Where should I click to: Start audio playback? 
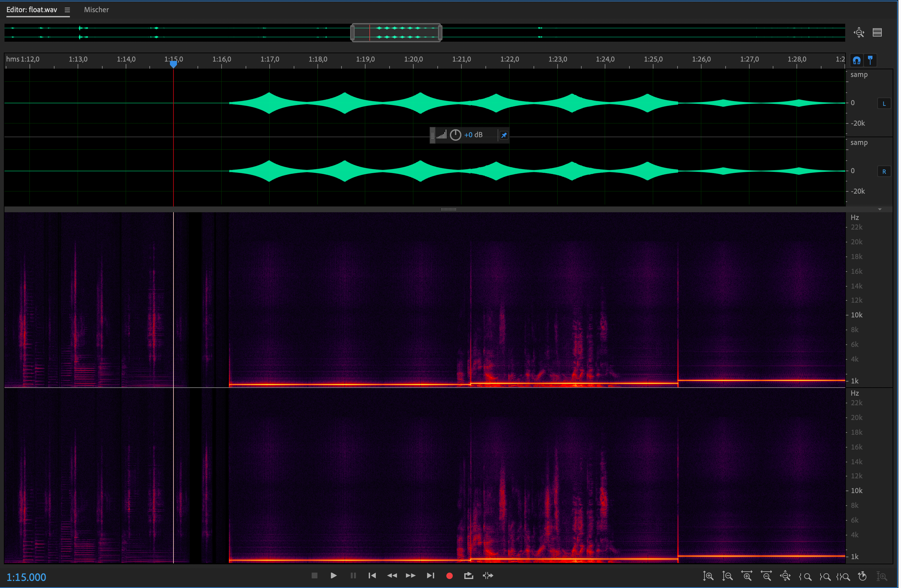tap(333, 576)
